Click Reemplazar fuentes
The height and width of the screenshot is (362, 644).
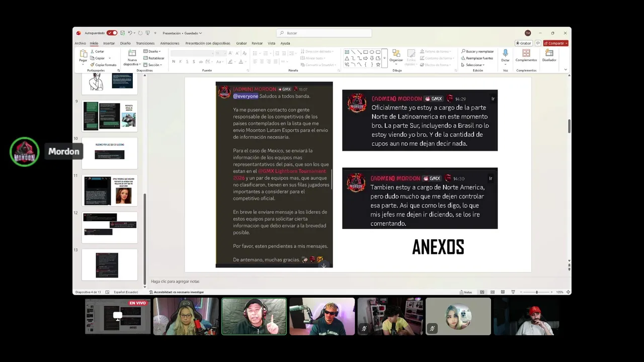(x=477, y=58)
